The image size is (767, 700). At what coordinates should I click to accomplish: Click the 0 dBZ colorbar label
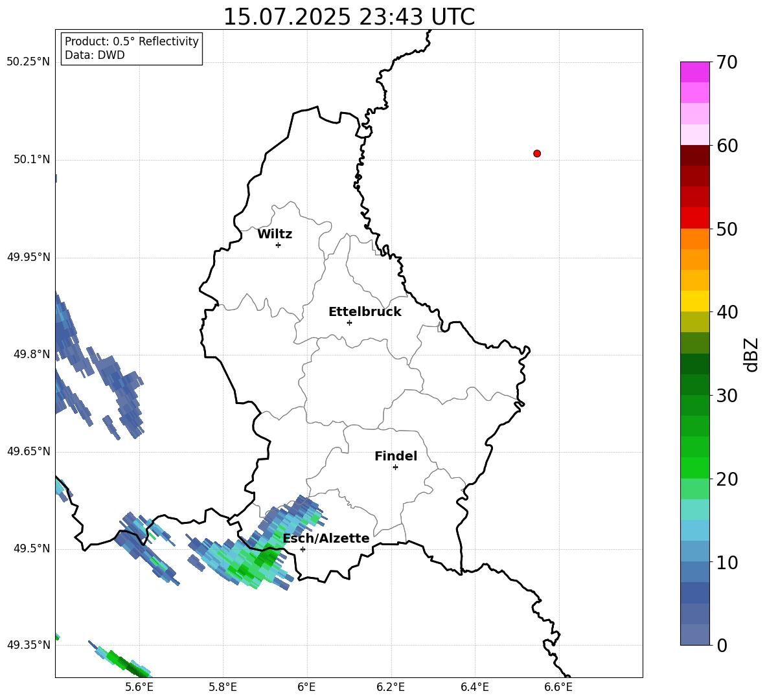click(x=722, y=646)
